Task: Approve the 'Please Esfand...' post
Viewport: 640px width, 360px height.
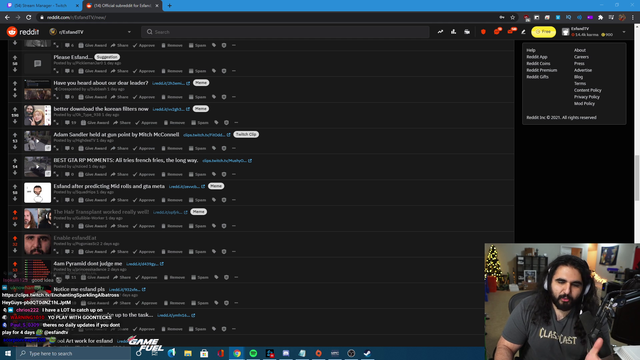Action: click(144, 71)
